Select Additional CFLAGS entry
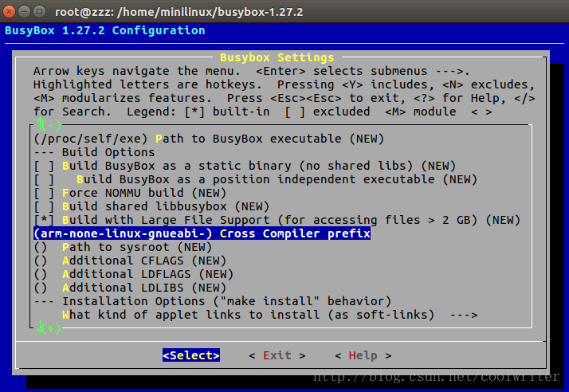This screenshot has width=569, height=392. coord(130,261)
